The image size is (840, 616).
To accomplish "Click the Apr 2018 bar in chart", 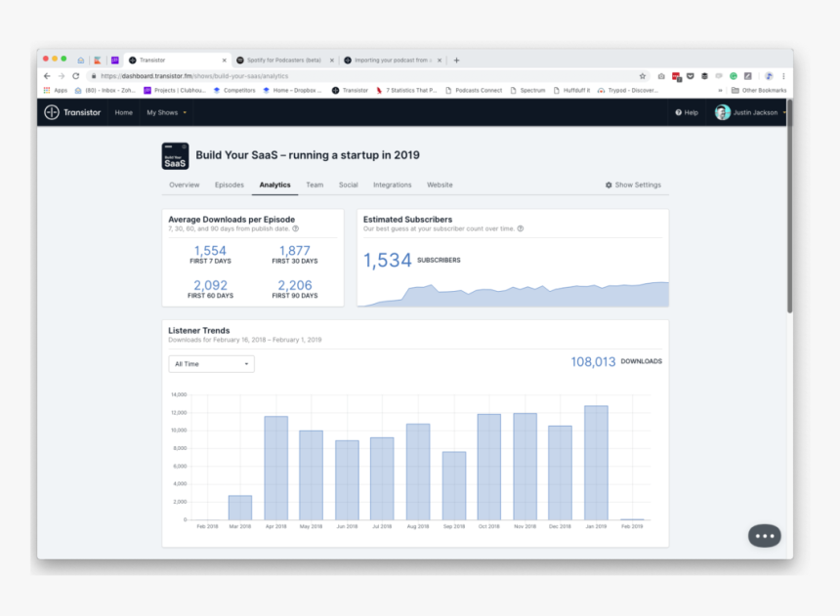I will click(x=275, y=468).
